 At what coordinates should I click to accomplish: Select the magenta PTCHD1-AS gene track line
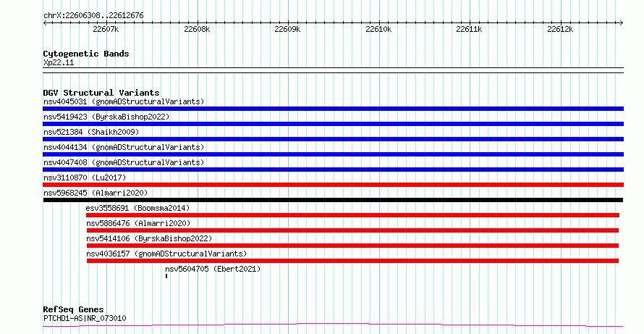333,325
